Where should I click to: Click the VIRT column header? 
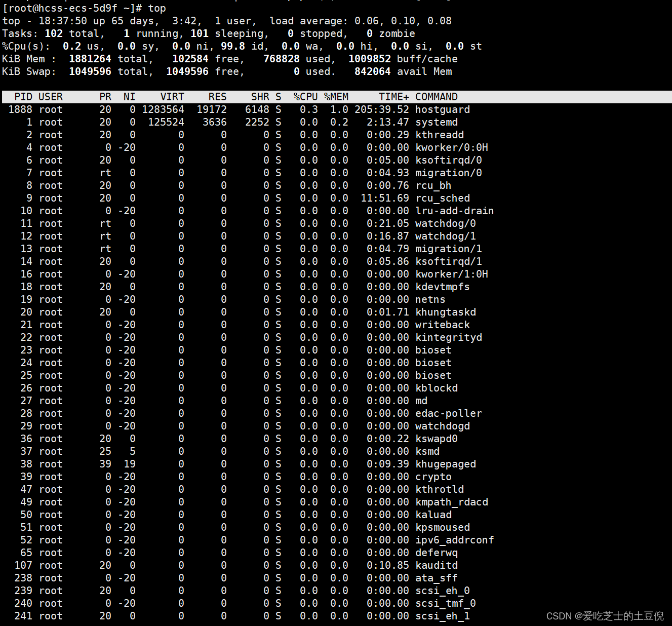click(172, 97)
